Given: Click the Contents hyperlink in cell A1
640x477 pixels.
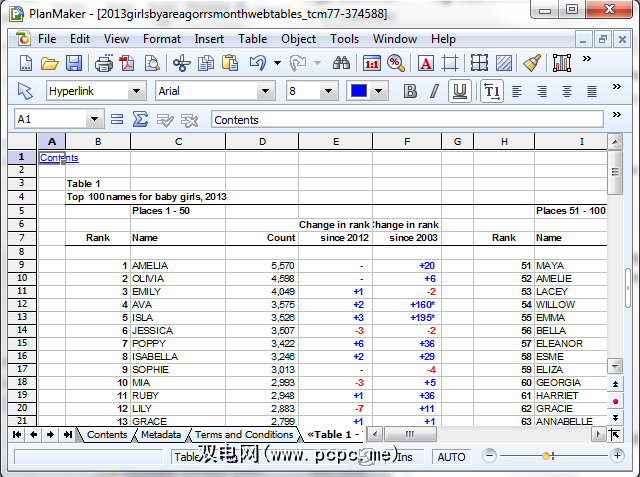Looking at the screenshot, I should pos(58,158).
